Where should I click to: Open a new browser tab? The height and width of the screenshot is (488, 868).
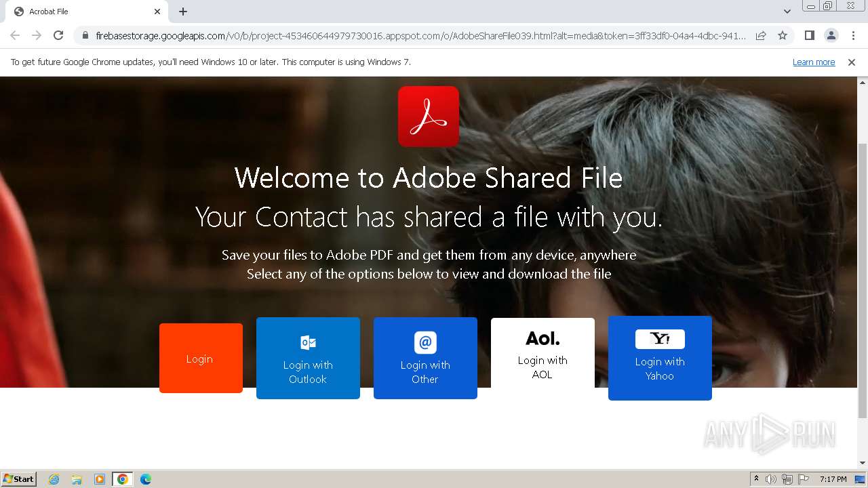point(183,12)
